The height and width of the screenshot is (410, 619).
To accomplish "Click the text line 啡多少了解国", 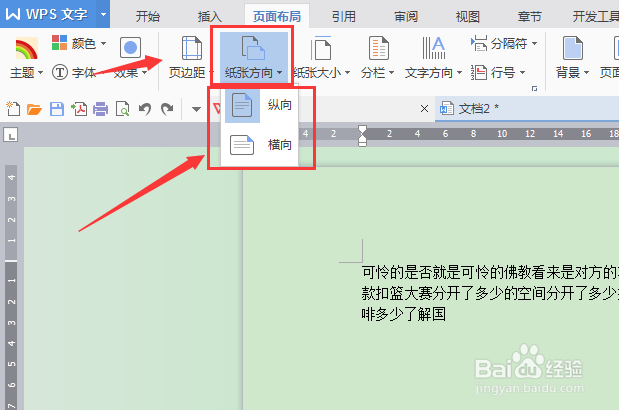I will [x=403, y=315].
